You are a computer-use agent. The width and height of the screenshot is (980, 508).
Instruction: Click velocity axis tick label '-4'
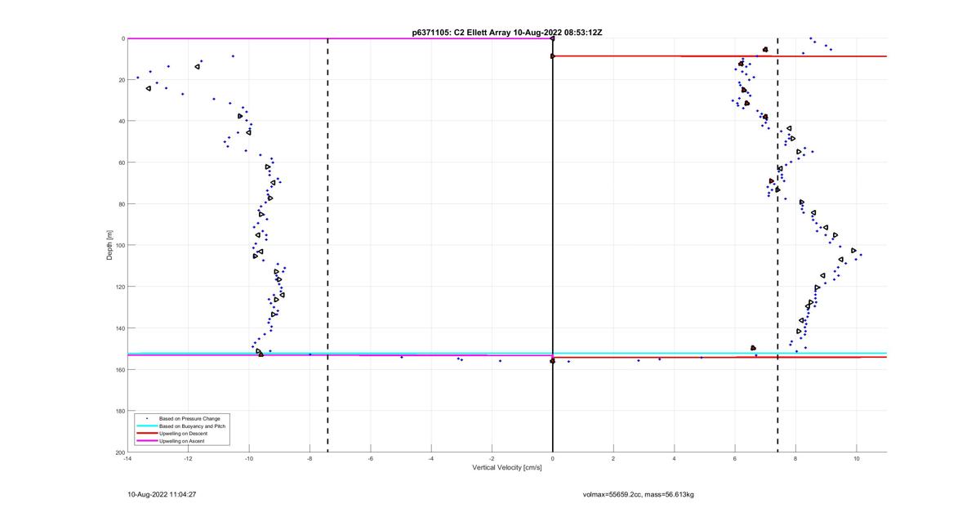click(x=431, y=459)
